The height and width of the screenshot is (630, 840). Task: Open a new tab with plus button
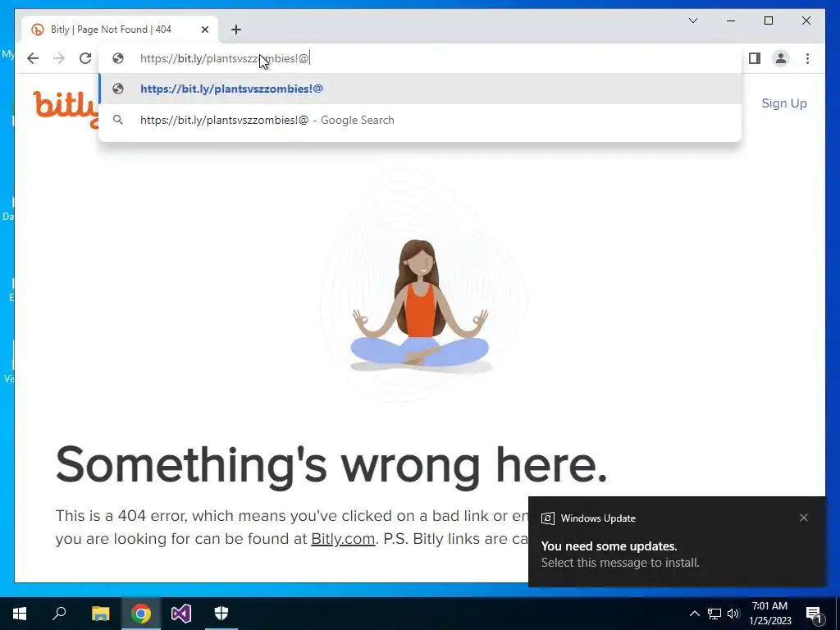point(236,30)
